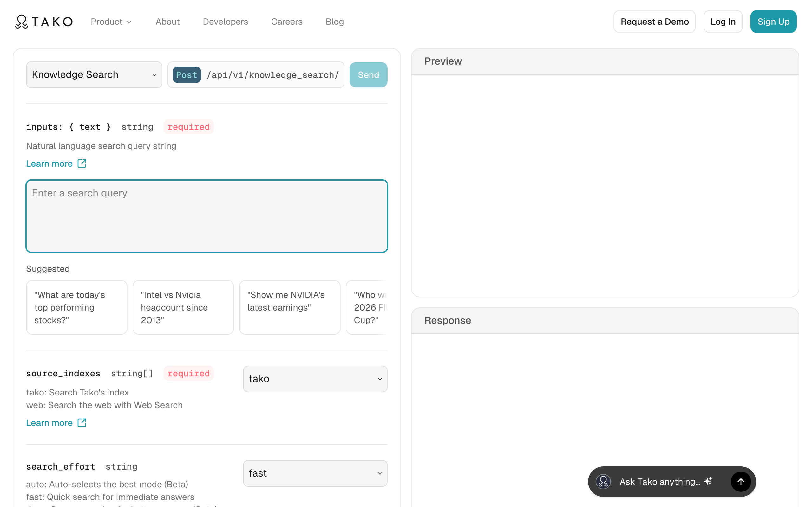The image size is (812, 507).
Task: Open the About menu item
Action: (x=167, y=22)
